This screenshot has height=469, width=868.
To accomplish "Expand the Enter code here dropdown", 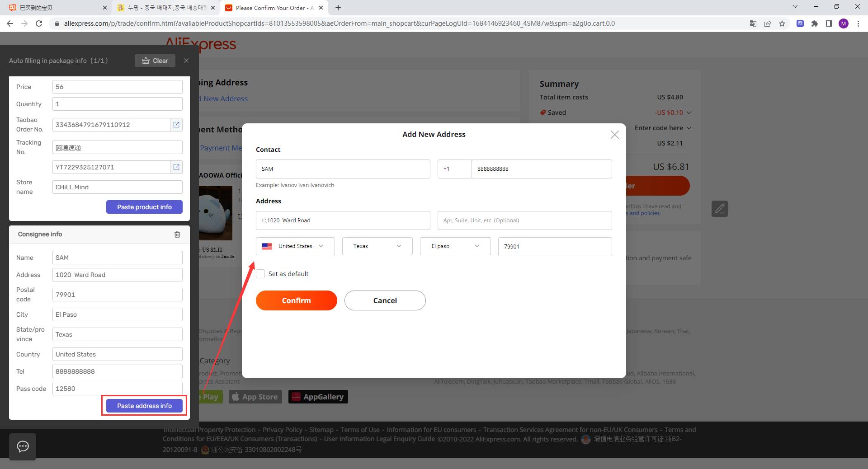I will [x=663, y=128].
